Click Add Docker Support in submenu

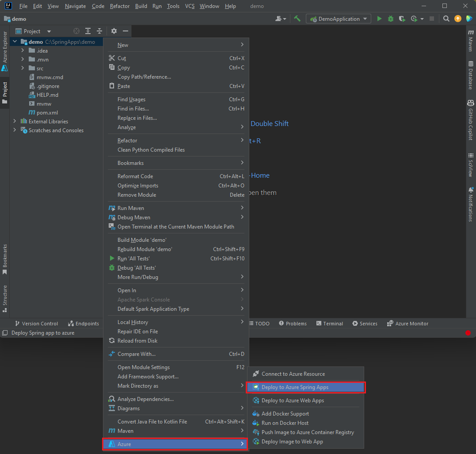pyautogui.click(x=285, y=414)
